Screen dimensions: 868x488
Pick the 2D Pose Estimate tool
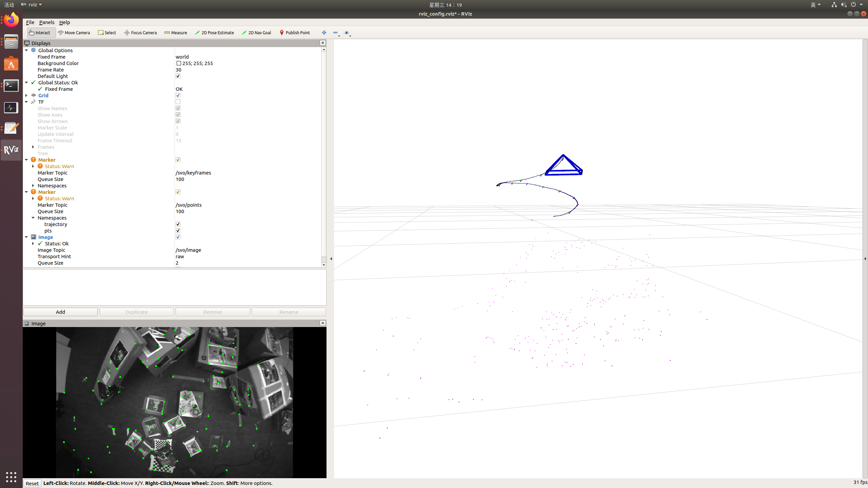(x=214, y=33)
